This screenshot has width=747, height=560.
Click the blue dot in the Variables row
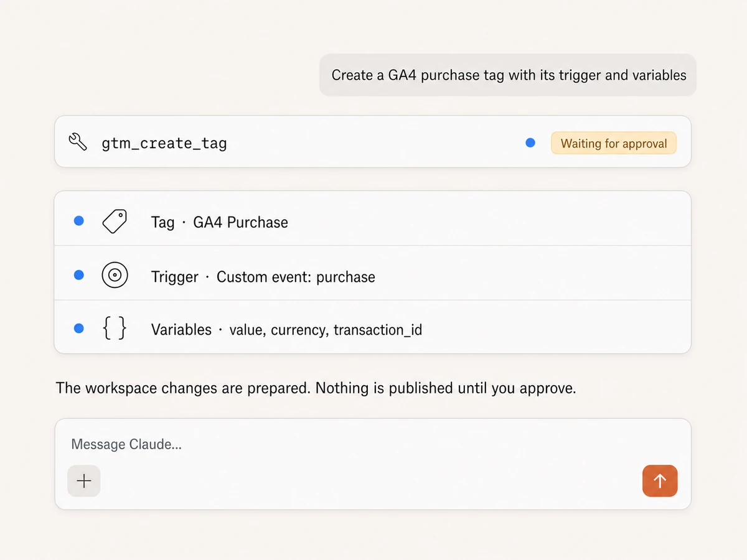79,328
